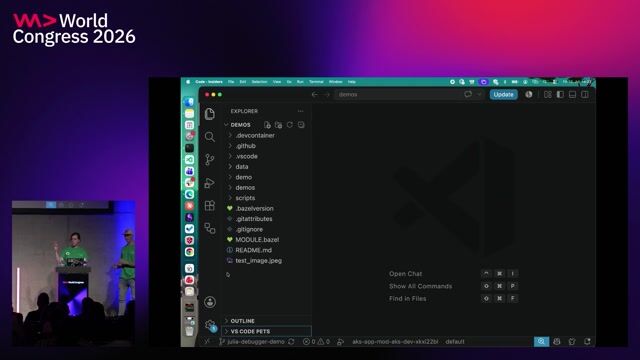This screenshot has width=640, height=360.
Task: Click the New Folder icon in DEMOS header
Action: [278, 125]
